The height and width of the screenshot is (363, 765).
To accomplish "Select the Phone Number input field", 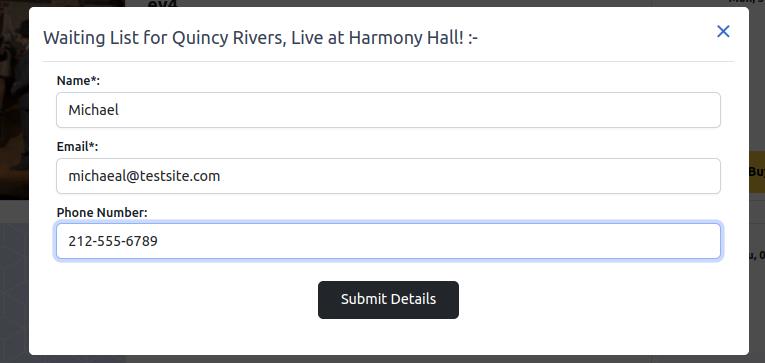I will pos(388,241).
